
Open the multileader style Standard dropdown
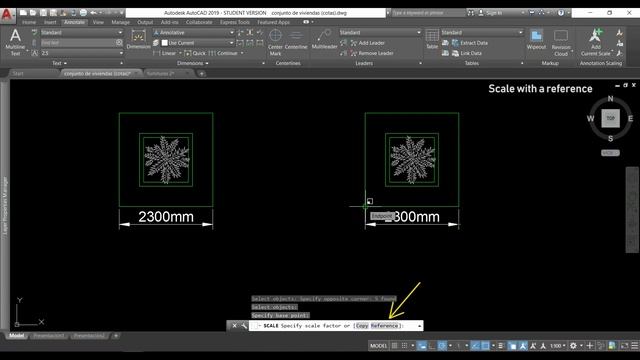(380, 32)
